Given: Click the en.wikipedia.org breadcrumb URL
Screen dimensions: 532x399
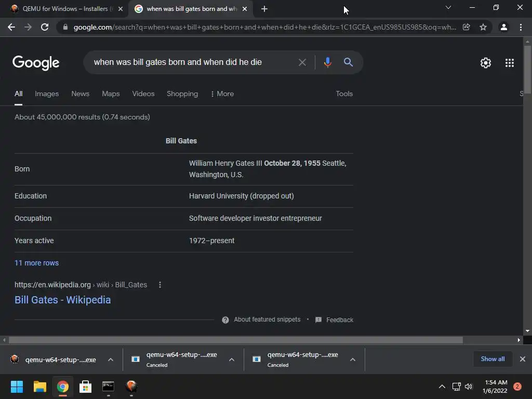Looking at the screenshot, I should 81,285.
